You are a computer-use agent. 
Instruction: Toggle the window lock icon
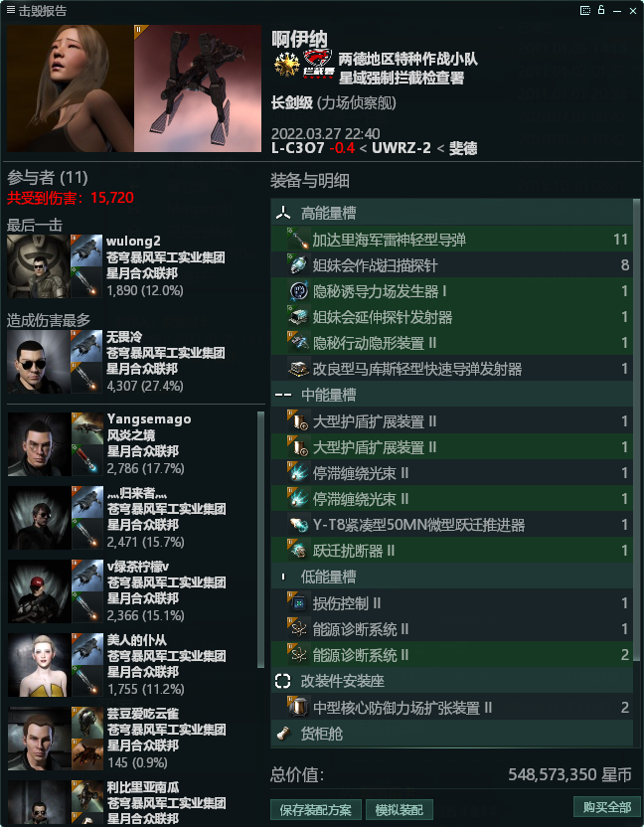pyautogui.click(x=600, y=10)
